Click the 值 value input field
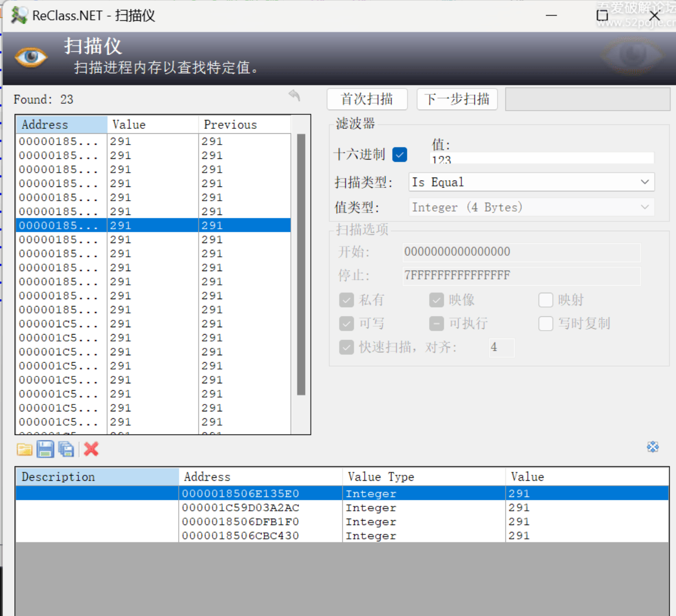The image size is (676, 616). (541, 158)
